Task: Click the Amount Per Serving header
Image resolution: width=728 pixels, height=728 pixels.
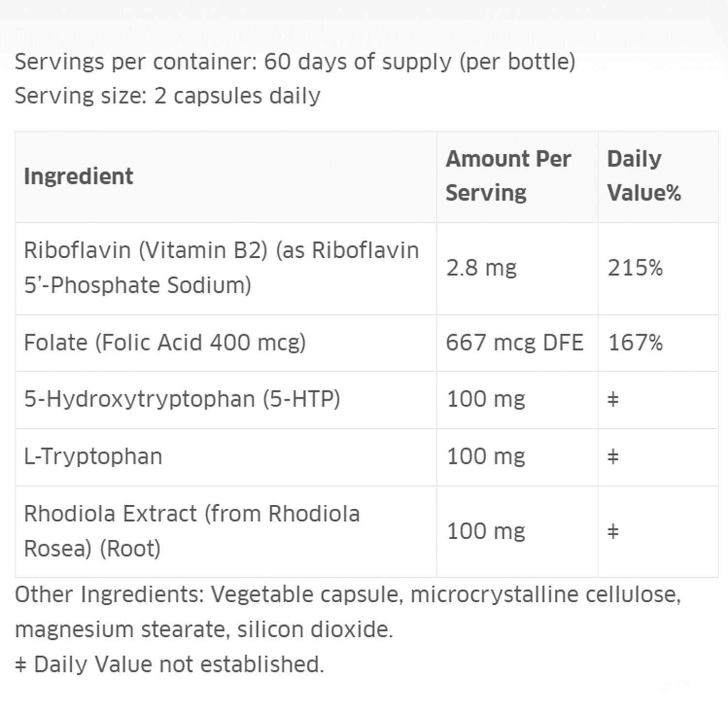Action: coord(508,176)
